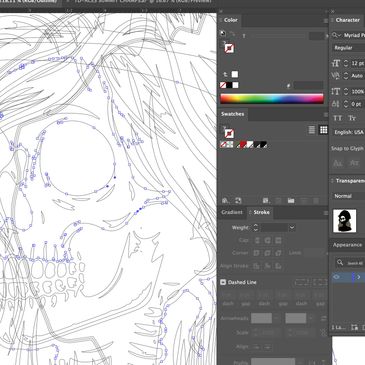
Task: Pick a color from the spectrum ramp
Action: point(272,99)
